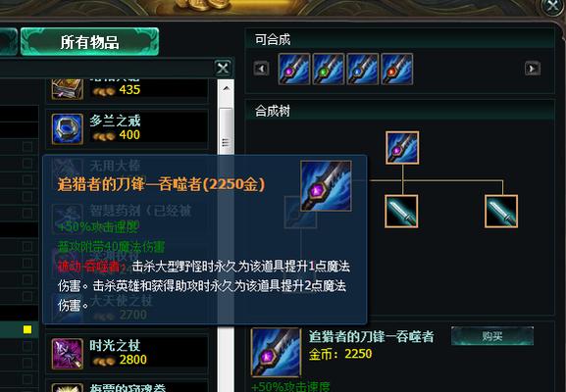Select blue-gem blade in 可合成 row
The width and height of the screenshot is (566, 392).
tap(362, 70)
